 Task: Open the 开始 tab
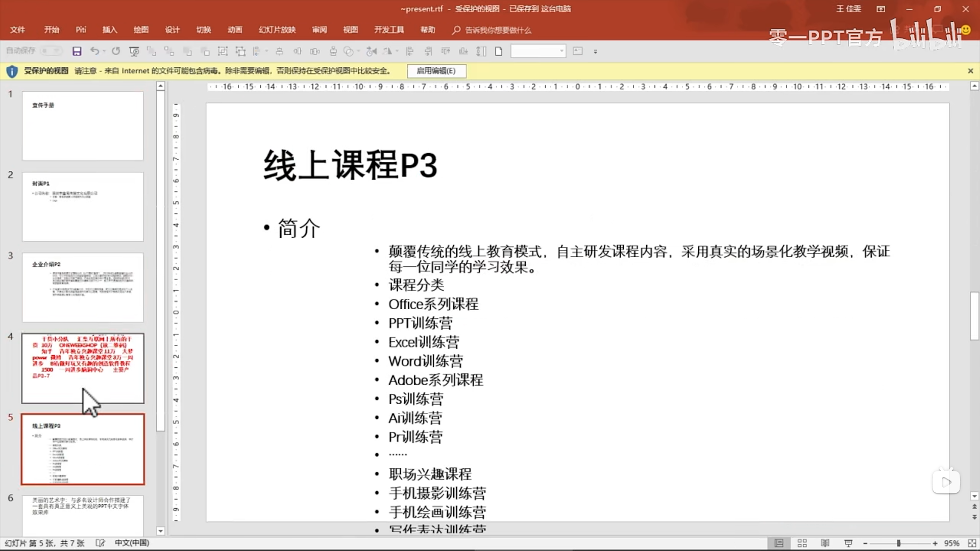pos(51,30)
